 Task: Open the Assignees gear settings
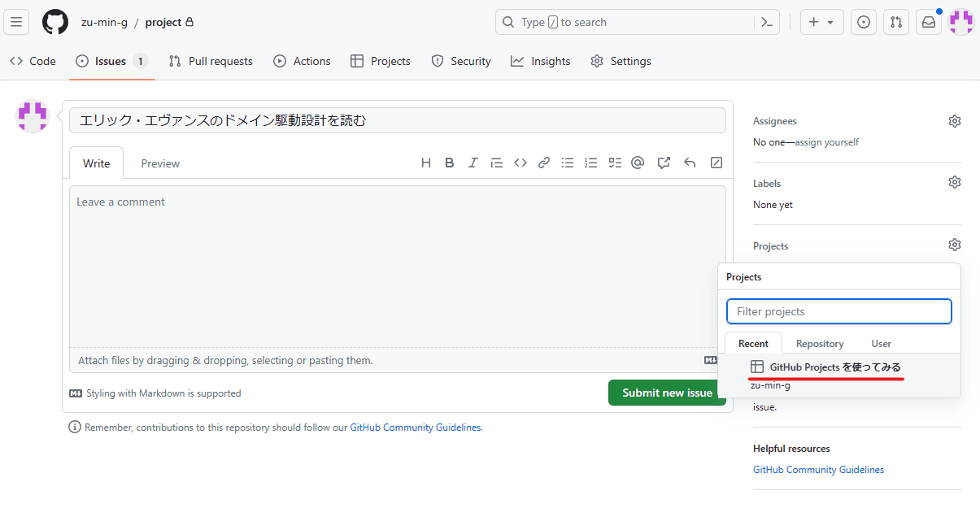coord(954,121)
